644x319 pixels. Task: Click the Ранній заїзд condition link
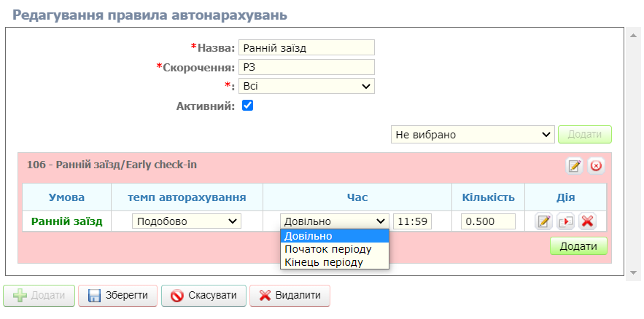point(66,221)
